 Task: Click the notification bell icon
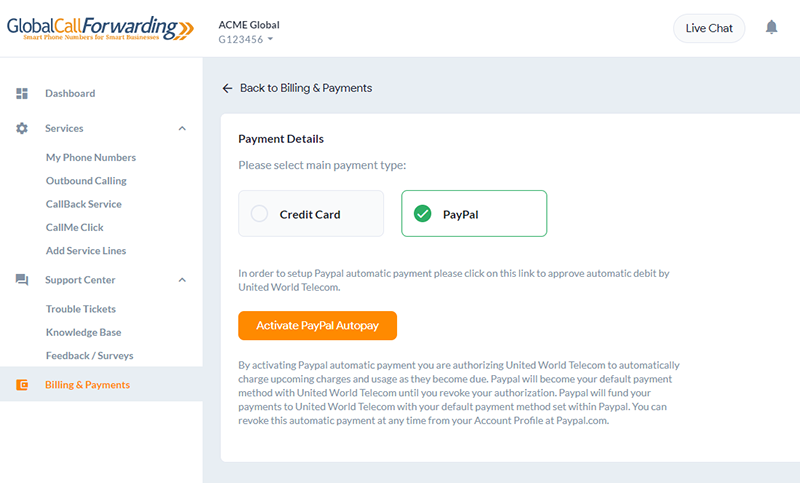(x=771, y=27)
